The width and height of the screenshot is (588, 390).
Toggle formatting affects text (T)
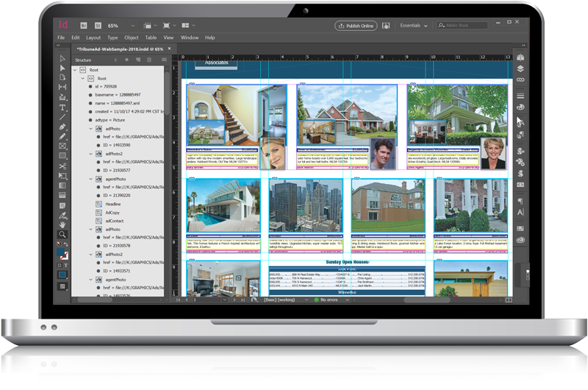(65, 265)
